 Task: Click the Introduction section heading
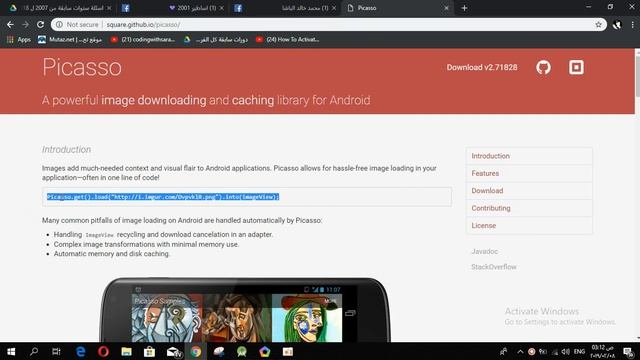[67, 149]
